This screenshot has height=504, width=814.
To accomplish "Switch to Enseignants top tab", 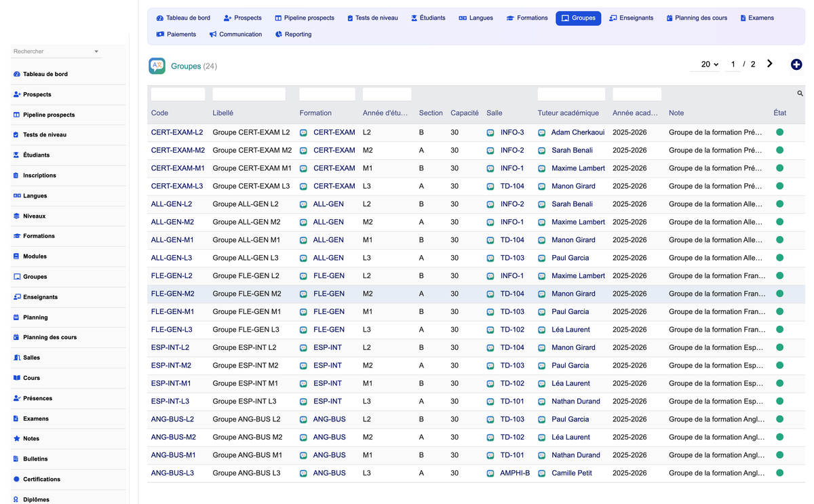I will coord(632,18).
